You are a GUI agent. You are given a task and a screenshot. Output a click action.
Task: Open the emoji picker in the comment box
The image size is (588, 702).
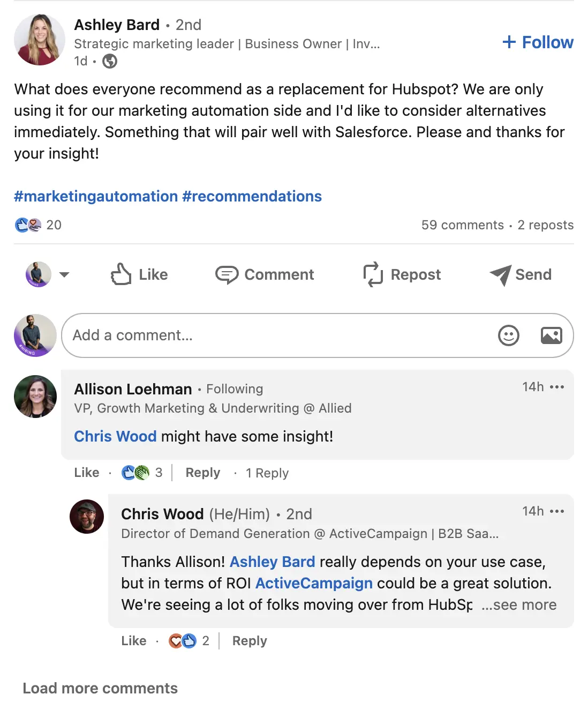pyautogui.click(x=508, y=335)
